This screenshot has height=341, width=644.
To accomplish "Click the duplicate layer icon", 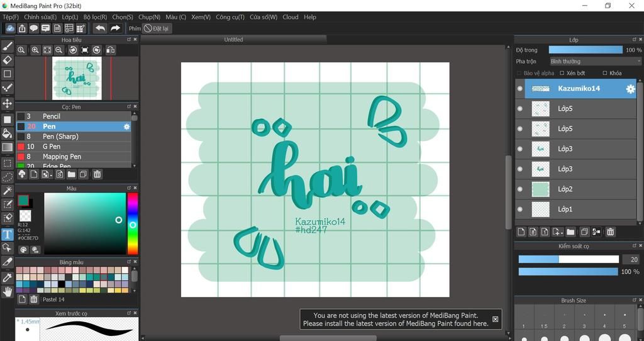I will 584,232.
